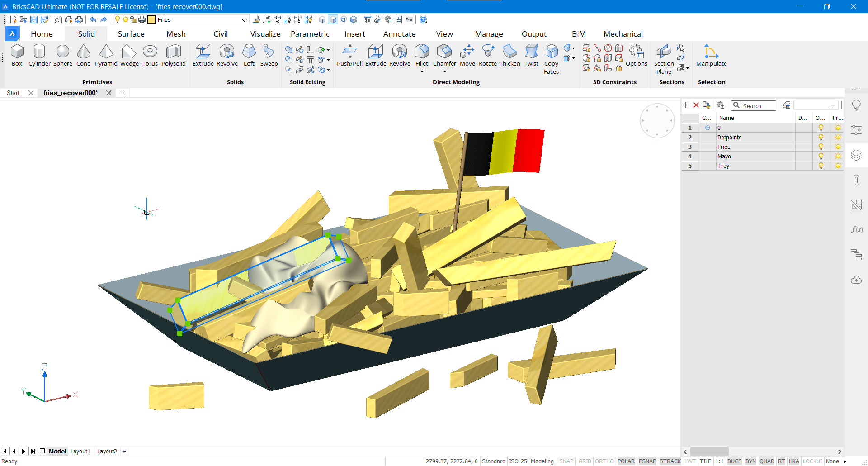The image size is (868, 466).
Task: Launch the Manipulate tool
Action: click(712, 56)
